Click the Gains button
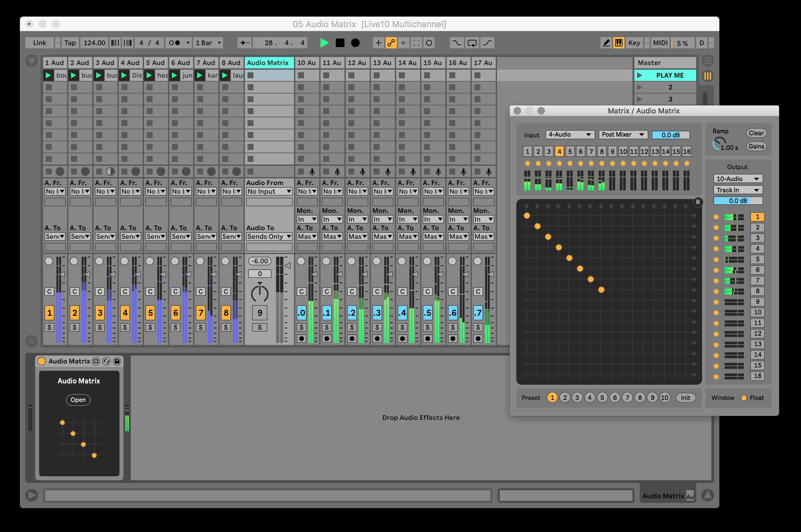Viewport: 801px width, 532px height. 756,146
